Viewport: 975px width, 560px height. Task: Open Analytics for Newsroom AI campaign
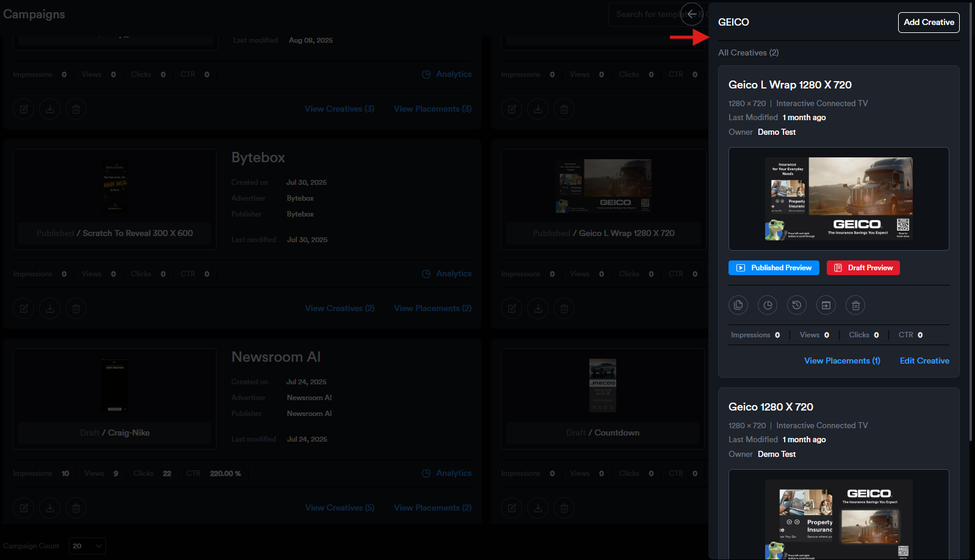pos(447,473)
